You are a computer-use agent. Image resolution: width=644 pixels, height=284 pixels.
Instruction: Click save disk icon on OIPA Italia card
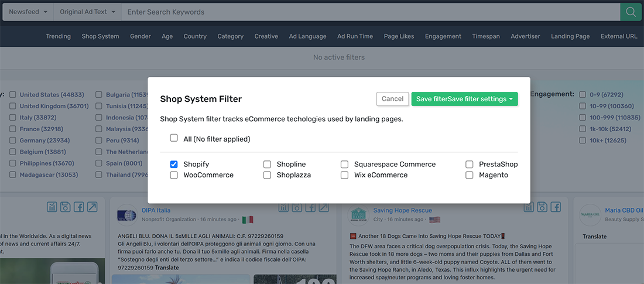tap(297, 207)
